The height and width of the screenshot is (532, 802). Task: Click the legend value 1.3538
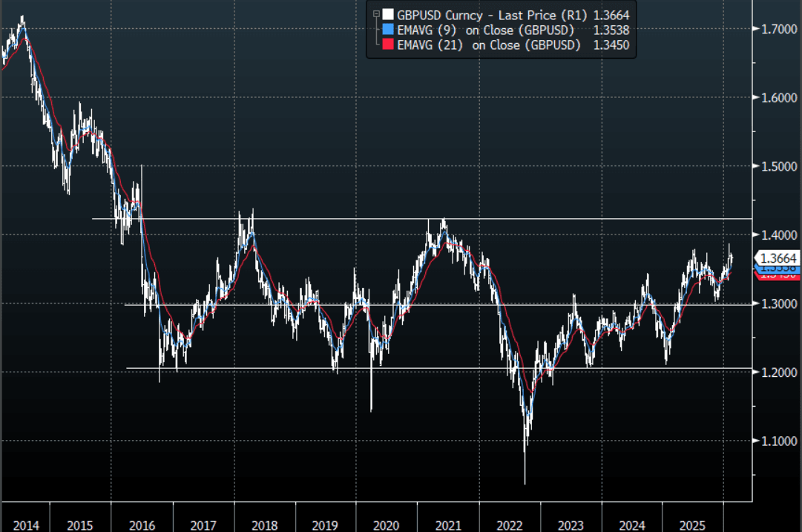[611, 30]
